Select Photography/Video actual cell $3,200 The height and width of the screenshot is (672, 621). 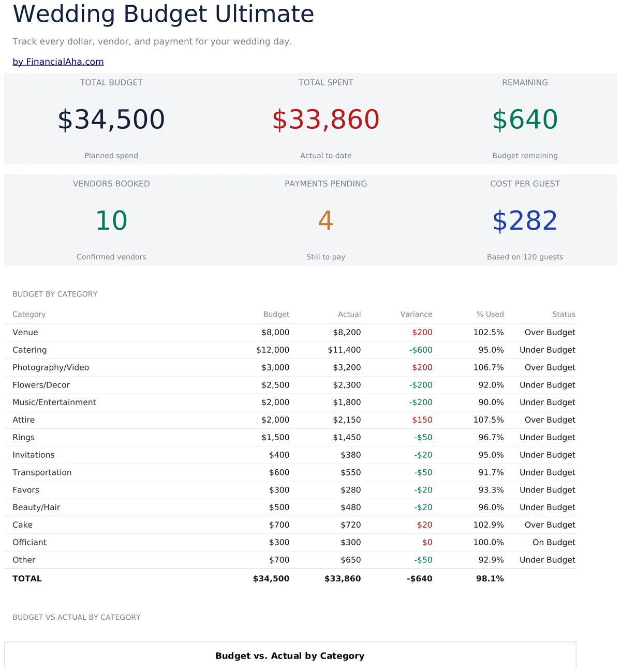coord(347,367)
